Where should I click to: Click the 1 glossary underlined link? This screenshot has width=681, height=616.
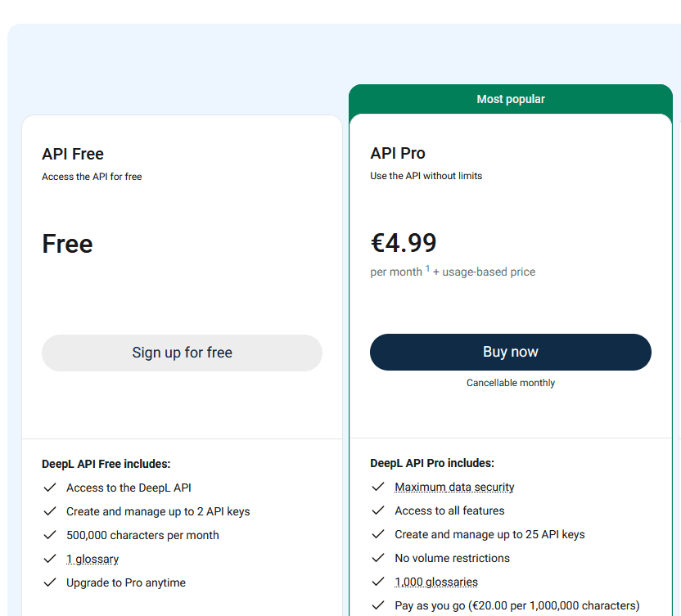[92, 559]
